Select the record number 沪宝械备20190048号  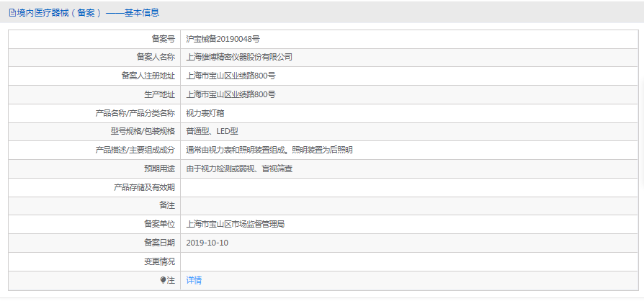223,39
